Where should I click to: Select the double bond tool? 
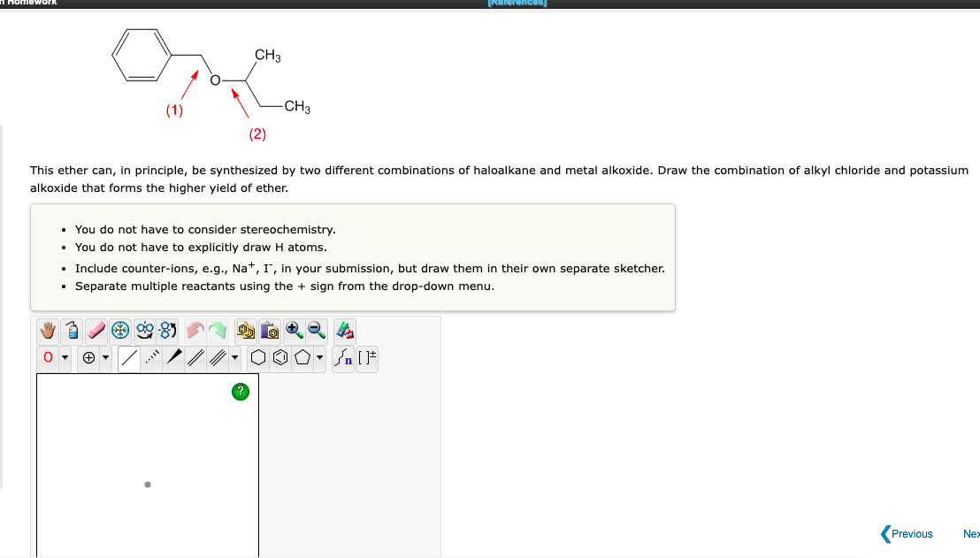195,358
